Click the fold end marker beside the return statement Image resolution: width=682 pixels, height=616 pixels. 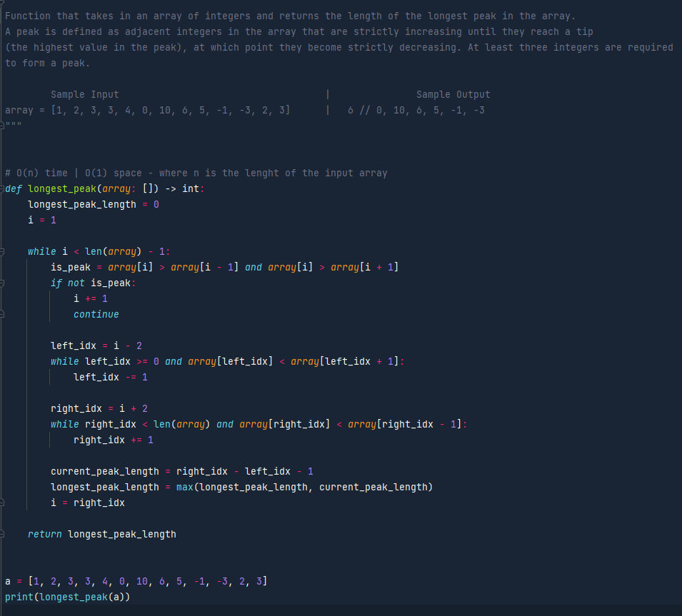[1, 535]
